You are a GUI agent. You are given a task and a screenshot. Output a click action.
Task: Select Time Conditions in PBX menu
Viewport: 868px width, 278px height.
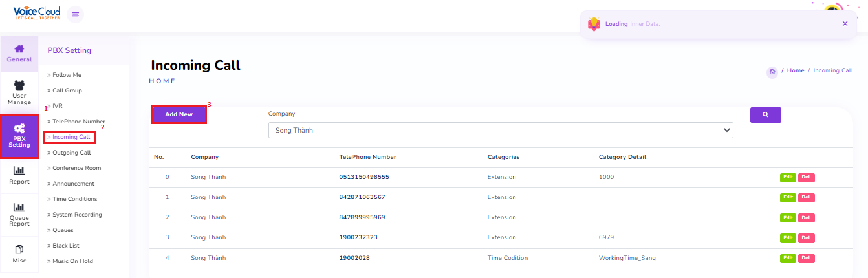point(74,199)
